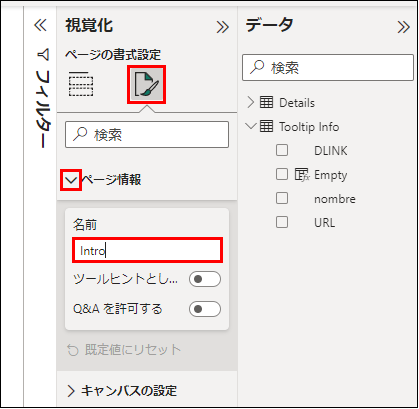The height and width of the screenshot is (409, 419).
Task: Collapse the ページ情報 section chevron
Action: pos(71,180)
